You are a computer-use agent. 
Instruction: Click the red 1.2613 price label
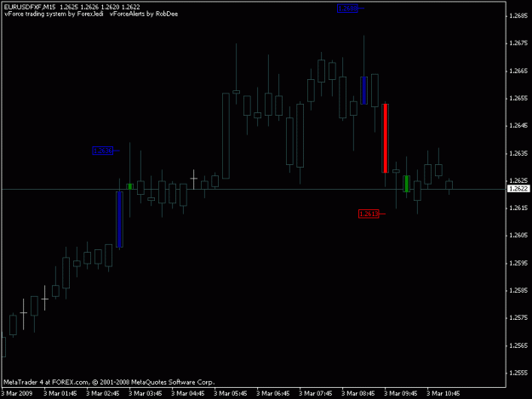369,214
